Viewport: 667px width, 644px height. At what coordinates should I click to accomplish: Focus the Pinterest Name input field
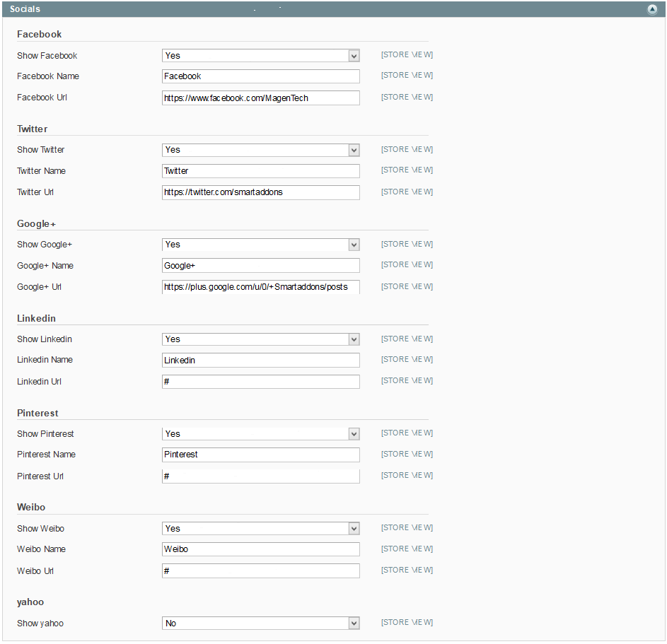click(x=261, y=455)
